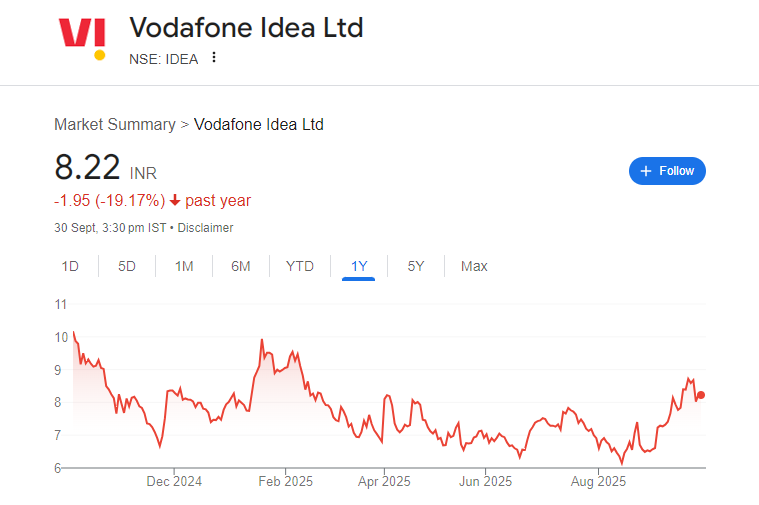Click the Vodafone Idea Ltd heading
This screenshot has width=759, height=505.
pos(246,28)
